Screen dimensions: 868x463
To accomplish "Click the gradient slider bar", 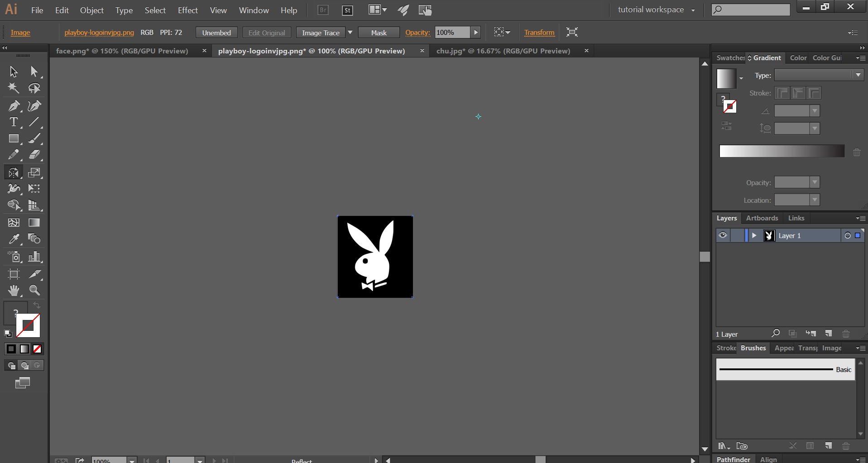I will 782,151.
